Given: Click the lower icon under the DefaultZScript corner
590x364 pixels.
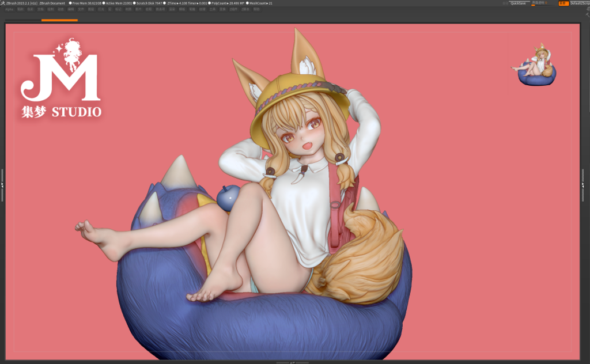Looking at the screenshot, I should click(587, 14).
